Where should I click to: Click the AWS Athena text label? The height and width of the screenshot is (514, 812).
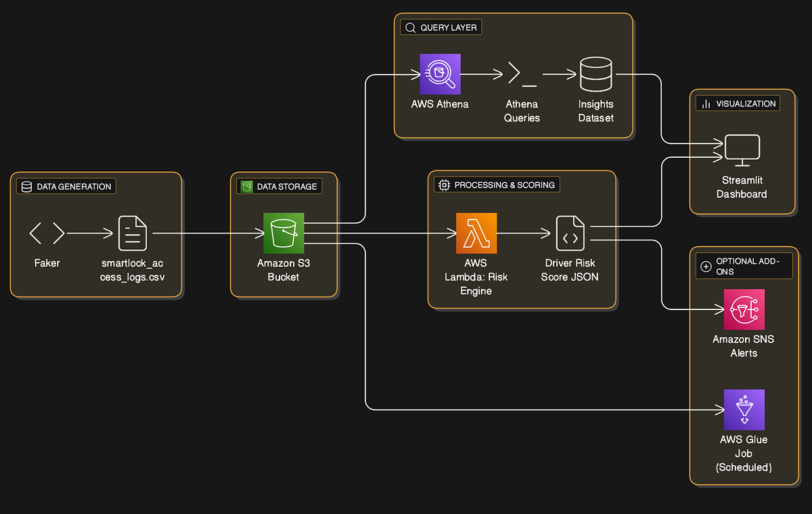coord(440,104)
